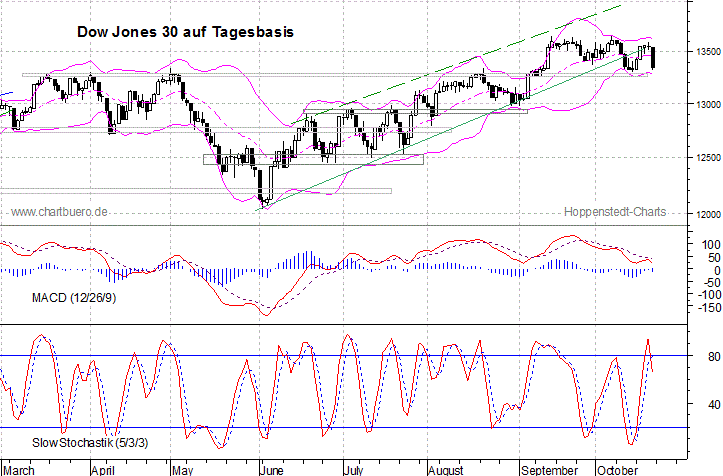Screen dimensions: 723x476
Task: Click the September month label
Action: click(549, 470)
